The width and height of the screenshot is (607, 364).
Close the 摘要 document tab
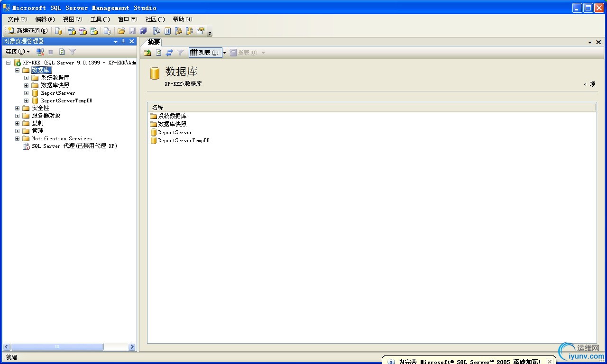tap(598, 42)
